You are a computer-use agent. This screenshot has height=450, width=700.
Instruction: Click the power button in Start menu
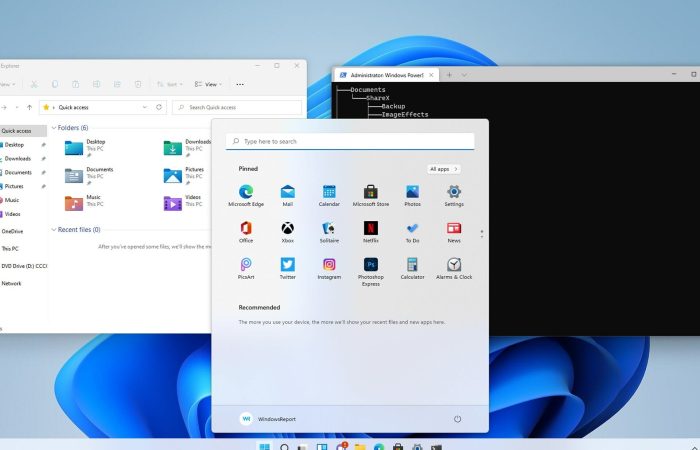457,419
